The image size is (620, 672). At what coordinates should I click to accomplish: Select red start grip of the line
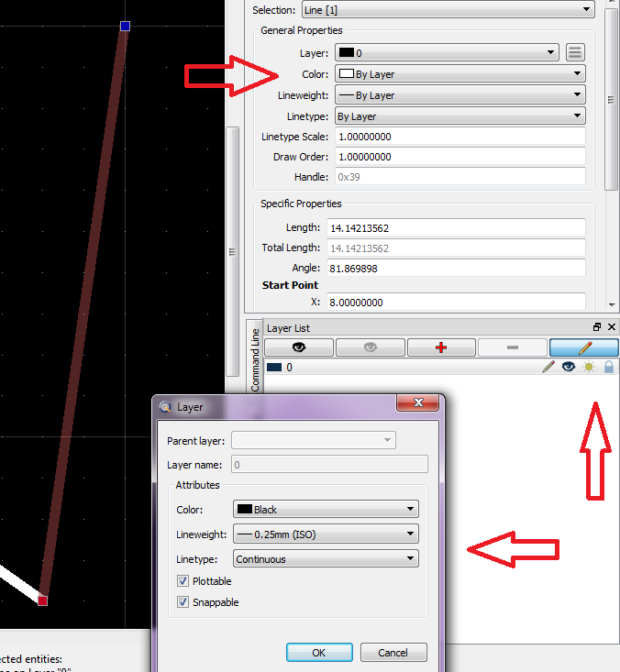42,600
